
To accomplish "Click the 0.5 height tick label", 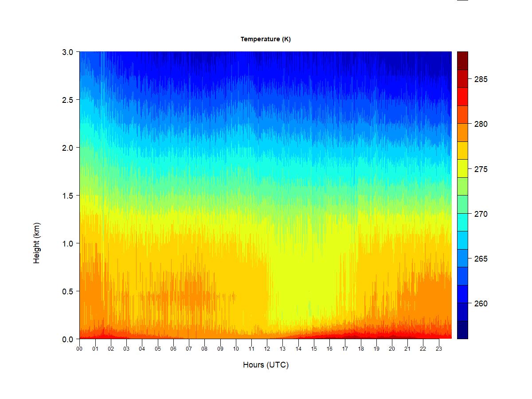I will point(67,291).
